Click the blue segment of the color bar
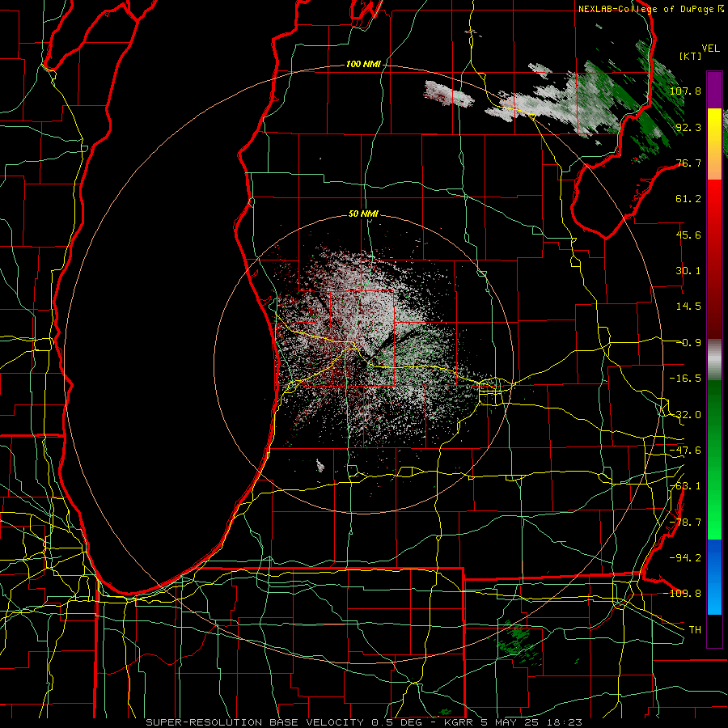Screen dimensions: 728x728 [714, 577]
